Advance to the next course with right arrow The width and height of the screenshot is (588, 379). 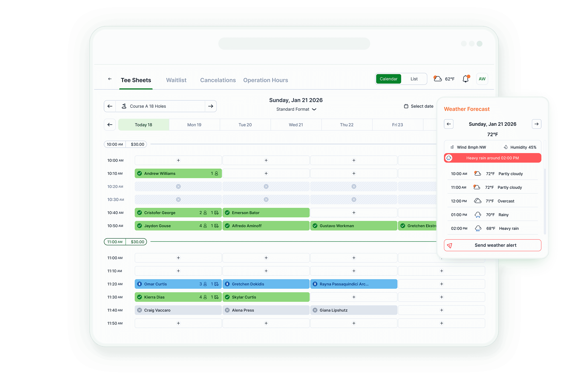pyautogui.click(x=211, y=106)
